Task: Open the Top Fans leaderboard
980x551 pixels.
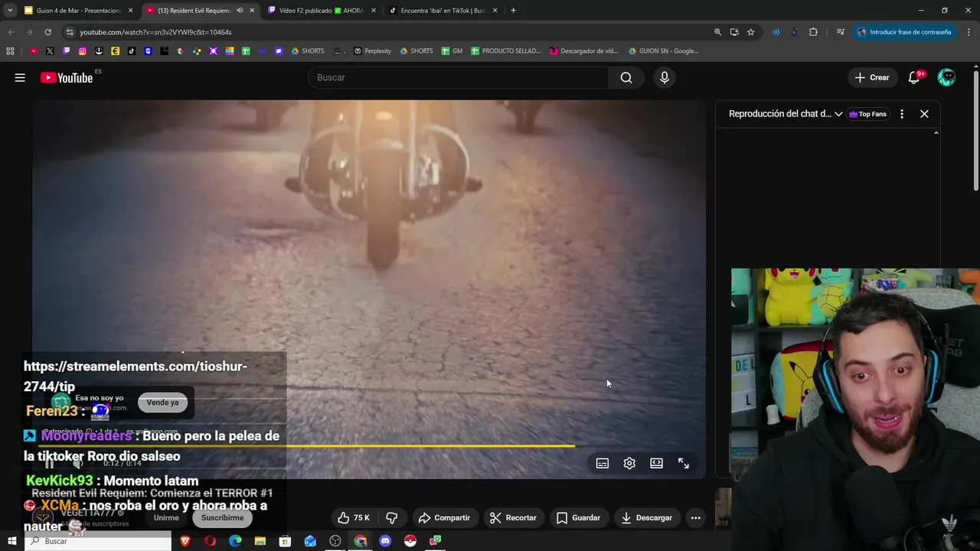Action: (x=867, y=114)
